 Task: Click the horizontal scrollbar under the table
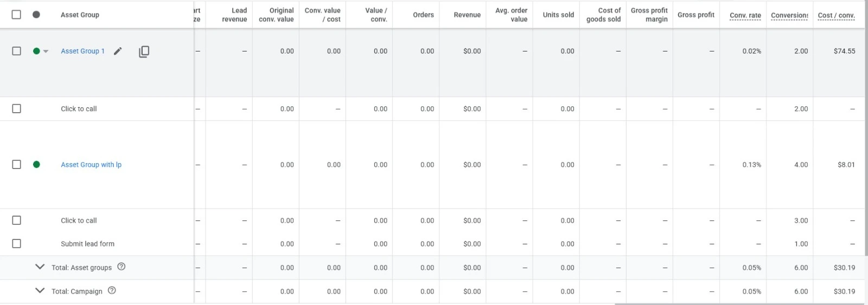point(739,303)
